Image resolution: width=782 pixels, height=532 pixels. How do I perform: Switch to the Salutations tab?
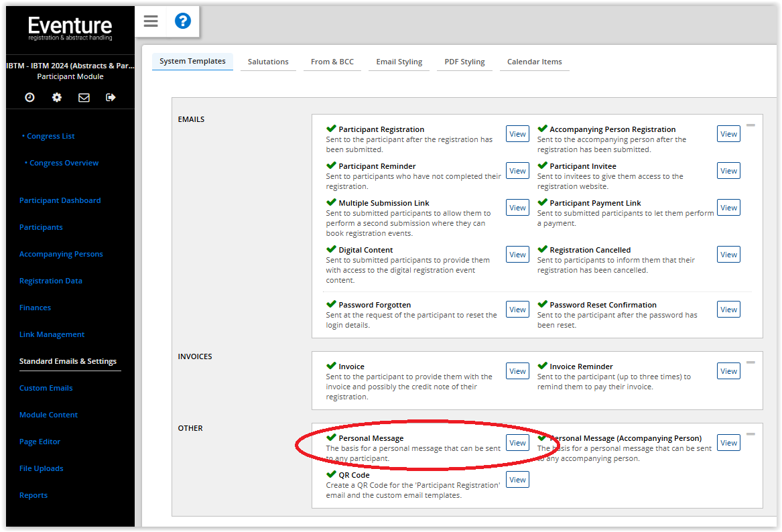click(268, 62)
